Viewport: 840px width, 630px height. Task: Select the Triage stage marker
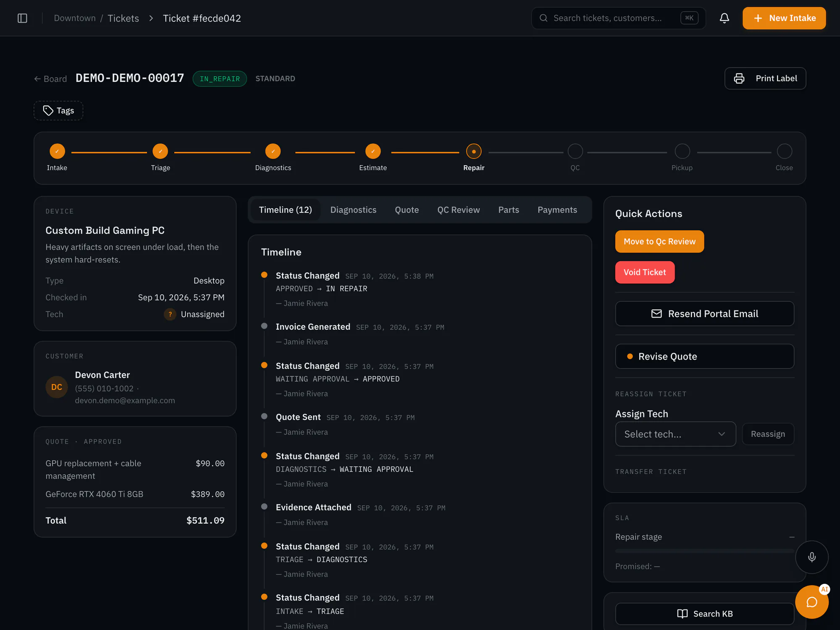point(160,151)
